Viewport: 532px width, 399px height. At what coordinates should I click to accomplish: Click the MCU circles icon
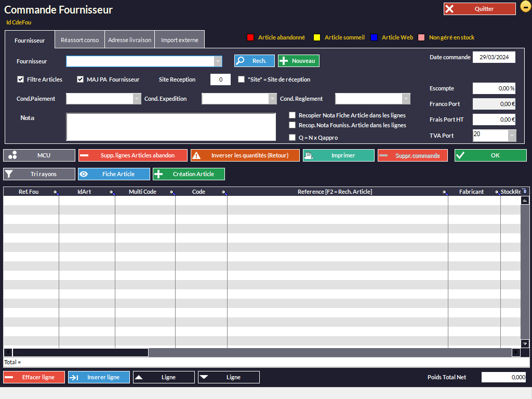coord(12,155)
